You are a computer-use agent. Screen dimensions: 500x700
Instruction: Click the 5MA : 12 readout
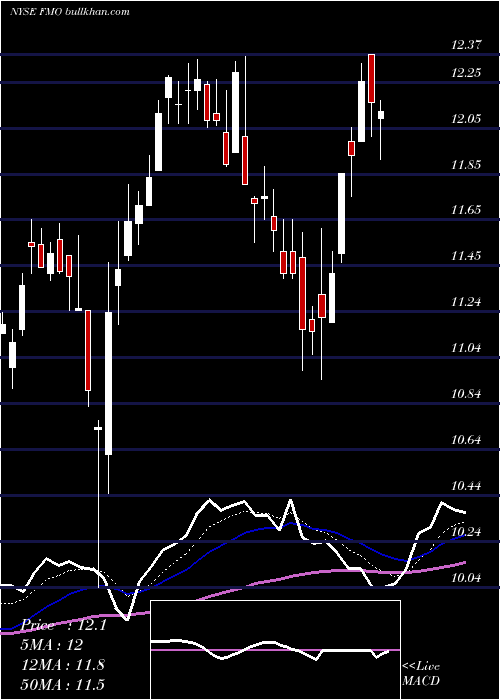(52, 645)
